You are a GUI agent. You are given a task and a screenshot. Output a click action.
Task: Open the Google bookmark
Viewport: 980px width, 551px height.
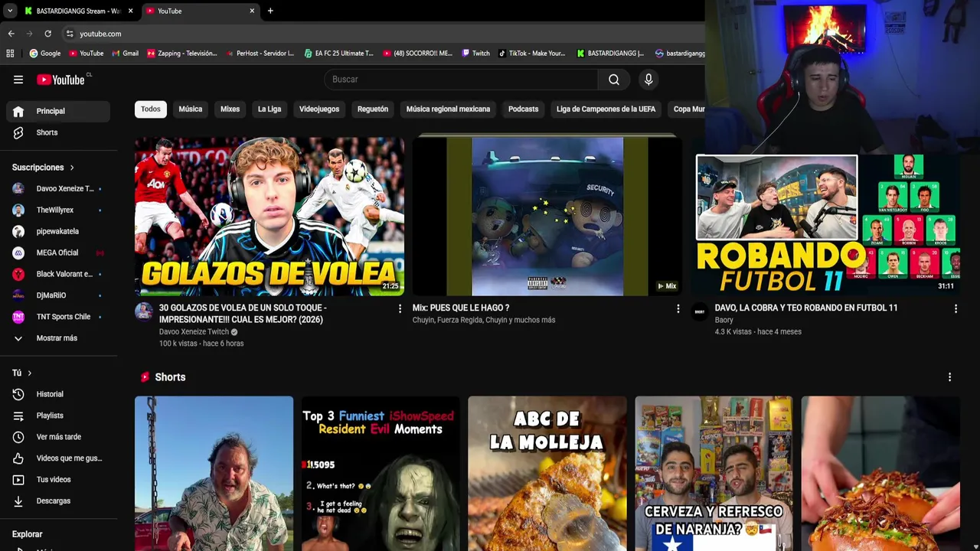tap(45, 54)
